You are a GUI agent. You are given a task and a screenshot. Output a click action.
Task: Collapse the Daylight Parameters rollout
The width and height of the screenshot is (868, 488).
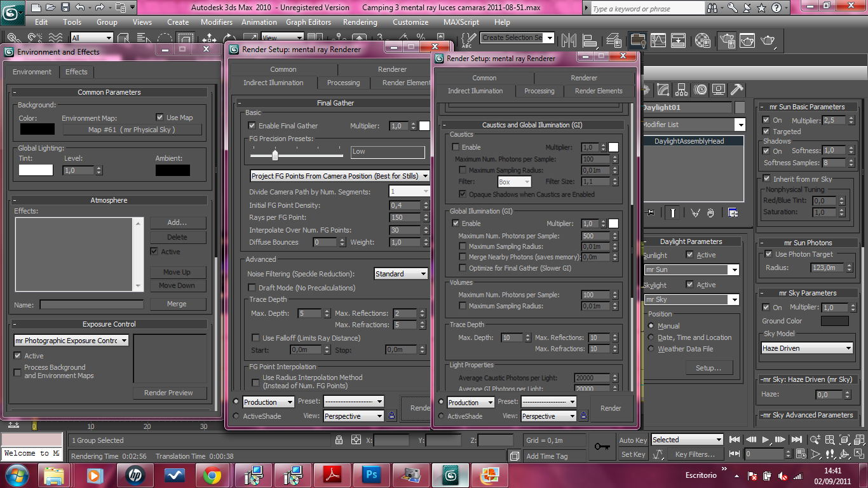(x=691, y=241)
